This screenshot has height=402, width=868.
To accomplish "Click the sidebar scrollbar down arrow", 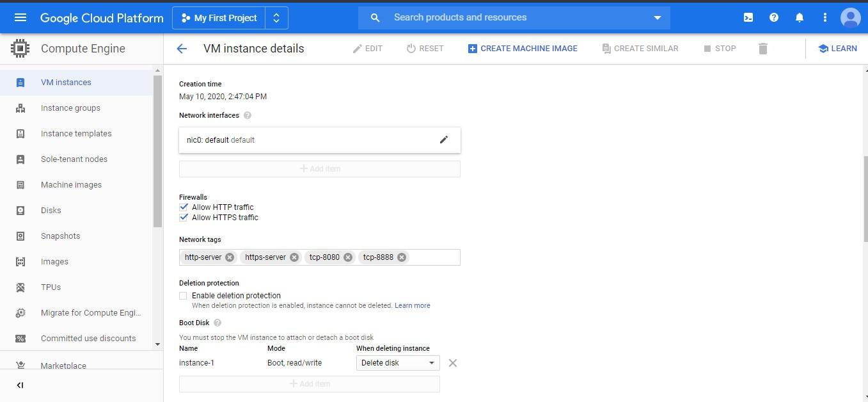I will click(x=158, y=345).
